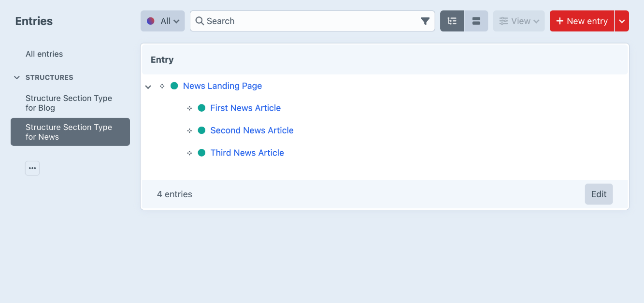Click the move handle for Second News Article
644x303 pixels.
190,130
